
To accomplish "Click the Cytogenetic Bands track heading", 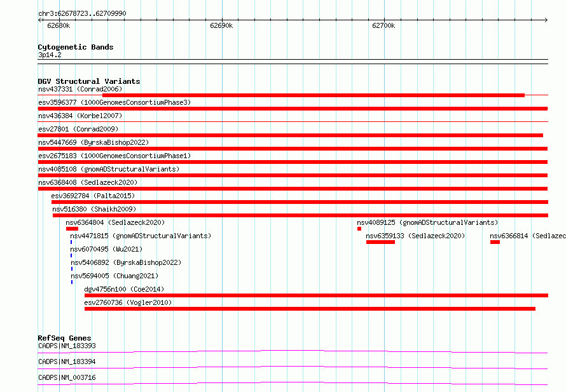I will click(x=76, y=47).
